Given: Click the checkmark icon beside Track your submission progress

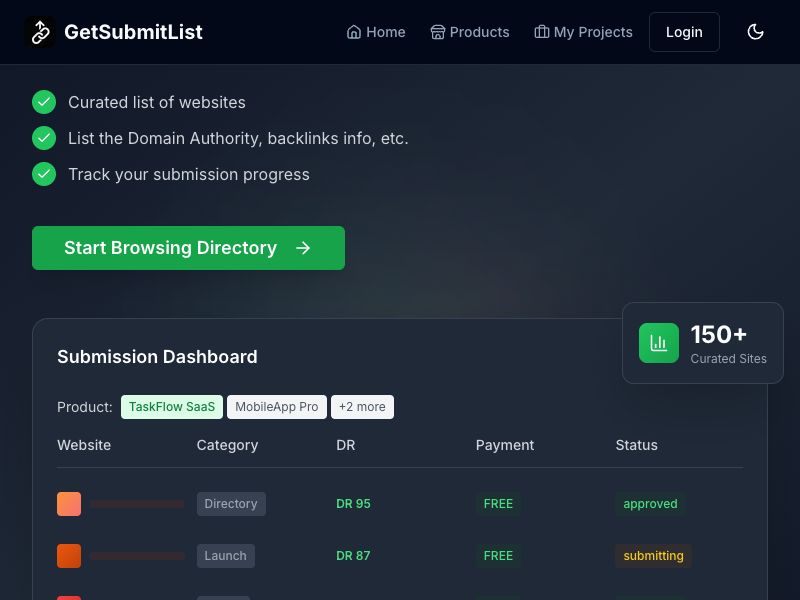Looking at the screenshot, I should pos(44,174).
